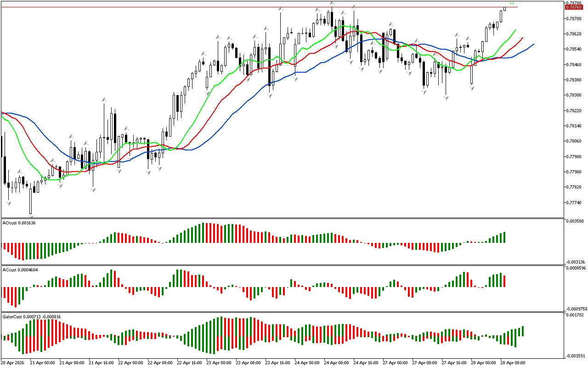Click the 28 Apr 08:00 time label

click(513, 362)
